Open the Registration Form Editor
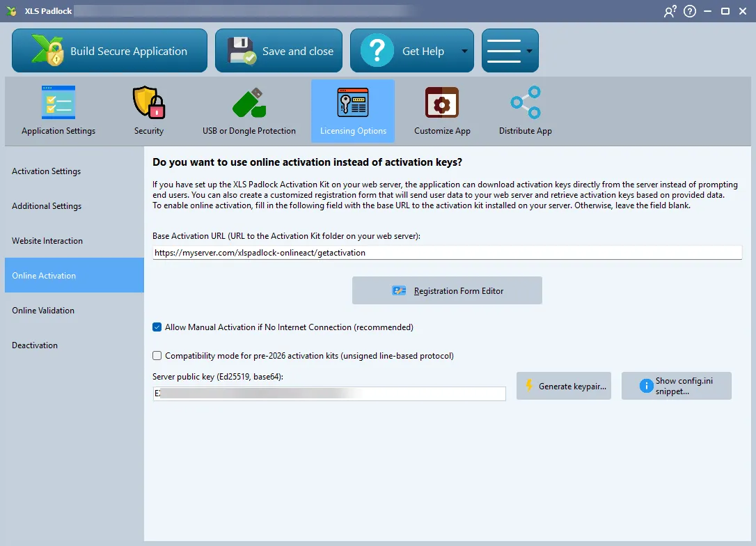The image size is (756, 546). point(447,290)
